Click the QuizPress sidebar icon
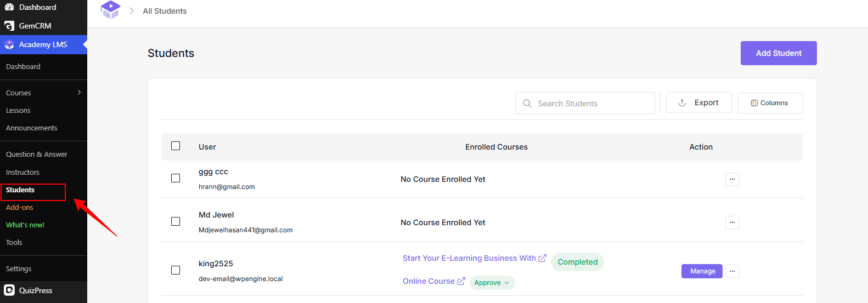 (9, 290)
